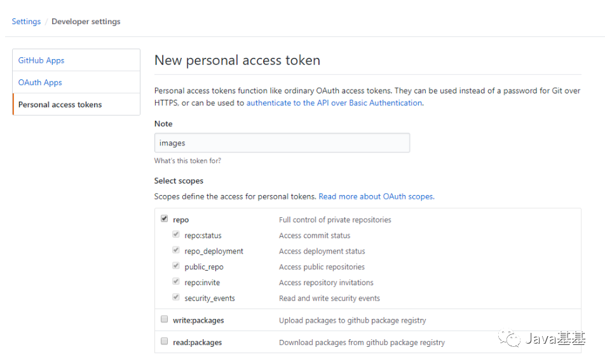Open the Basic Authentication API link
This screenshot has height=364, width=605.
[334, 103]
